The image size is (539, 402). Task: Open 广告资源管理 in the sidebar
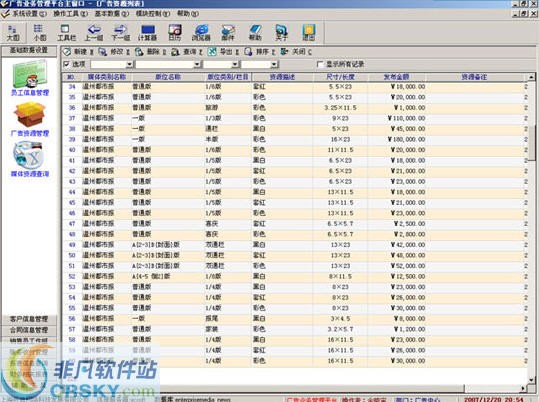pyautogui.click(x=30, y=120)
